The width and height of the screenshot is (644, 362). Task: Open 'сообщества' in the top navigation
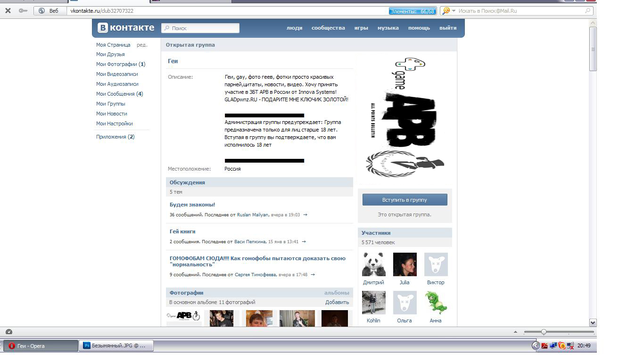[x=328, y=28]
